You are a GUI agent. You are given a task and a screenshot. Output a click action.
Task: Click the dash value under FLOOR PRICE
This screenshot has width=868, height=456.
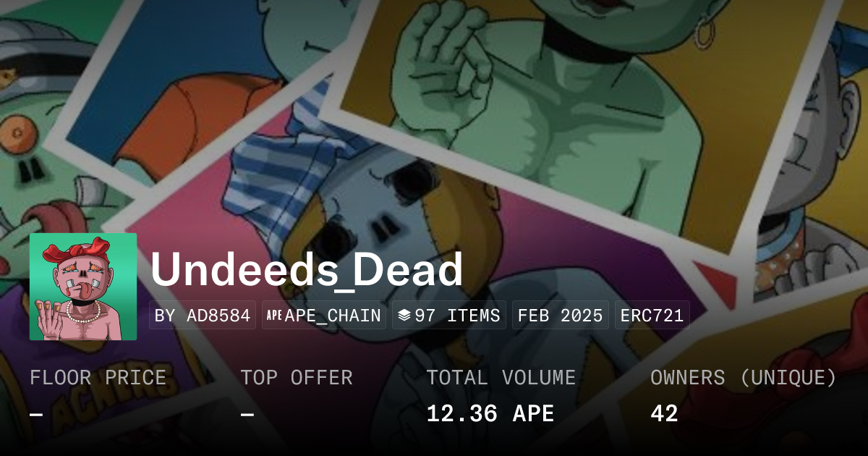[36, 414]
